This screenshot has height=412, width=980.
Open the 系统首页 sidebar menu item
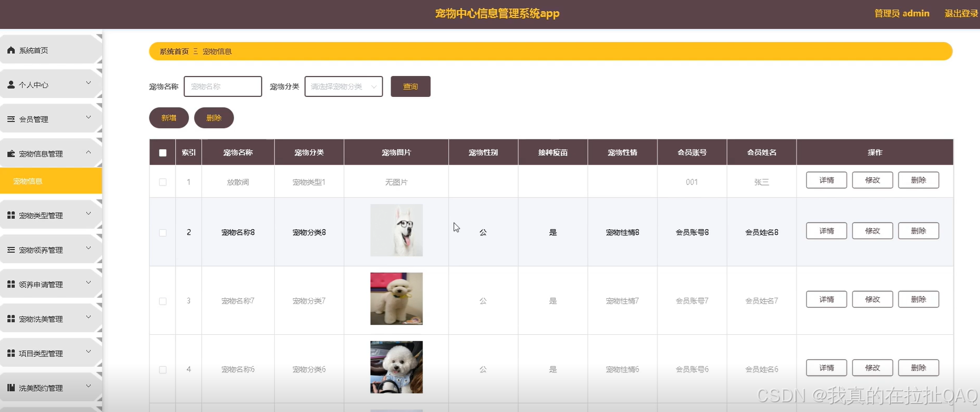51,50
